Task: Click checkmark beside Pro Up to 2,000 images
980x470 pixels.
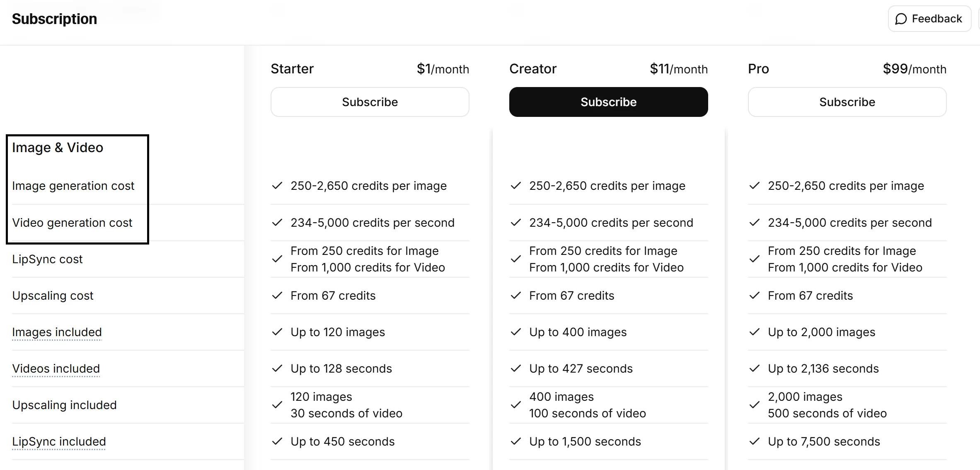Action: pos(754,332)
